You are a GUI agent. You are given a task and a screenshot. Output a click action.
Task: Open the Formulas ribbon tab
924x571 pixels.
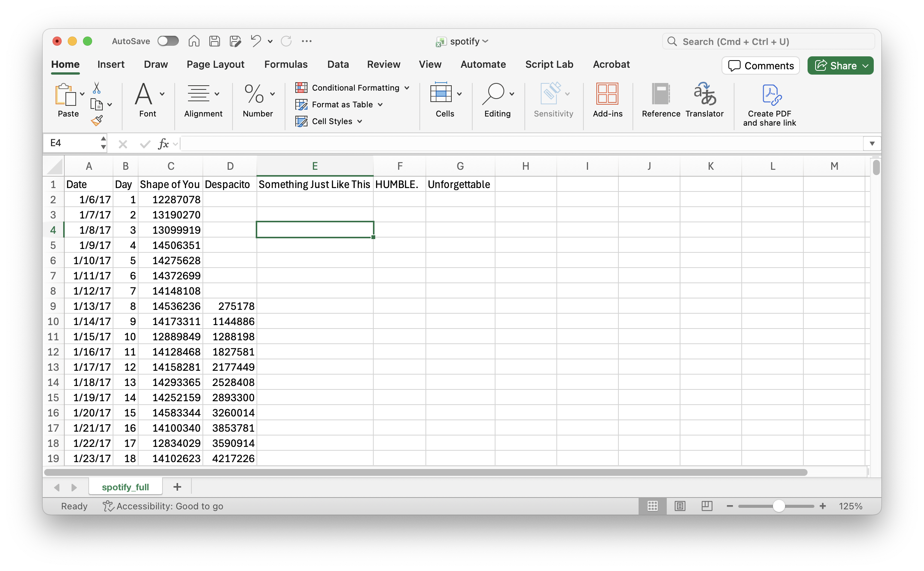(x=286, y=64)
